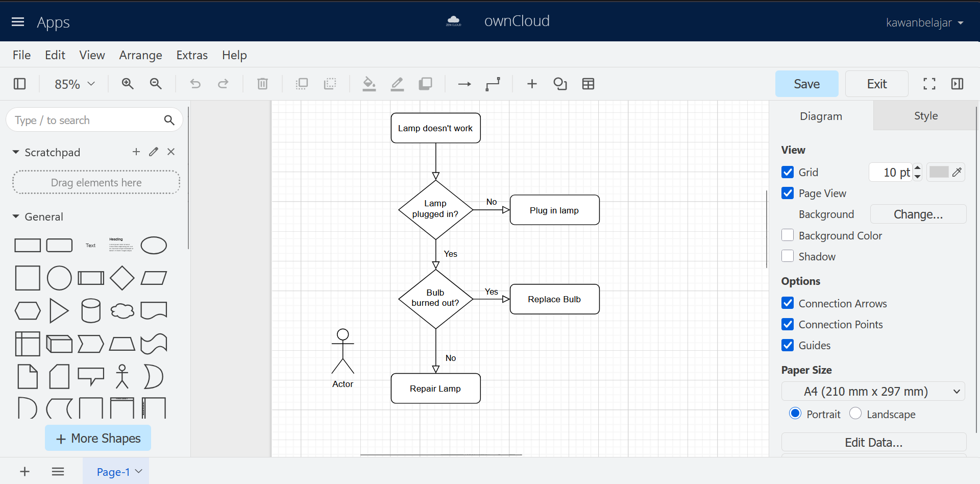Viewport: 980px width, 484px height.
Task: Switch to the Style tab
Action: point(925,116)
